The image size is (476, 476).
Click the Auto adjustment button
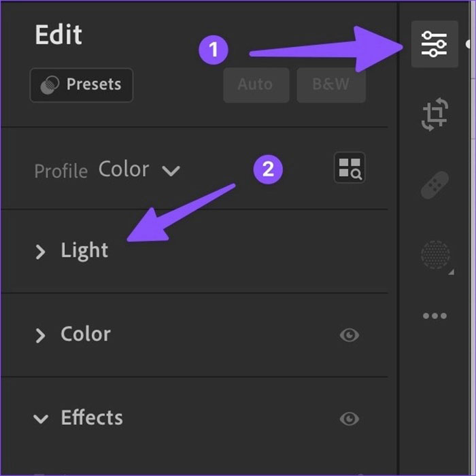(x=256, y=85)
